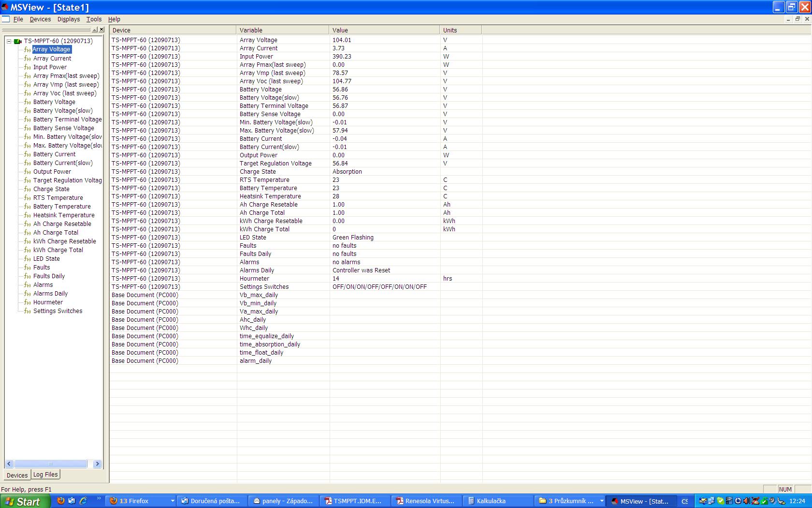Screen dimensions: 812x508
Task: Close the device tree panel with X
Action: (x=101, y=30)
